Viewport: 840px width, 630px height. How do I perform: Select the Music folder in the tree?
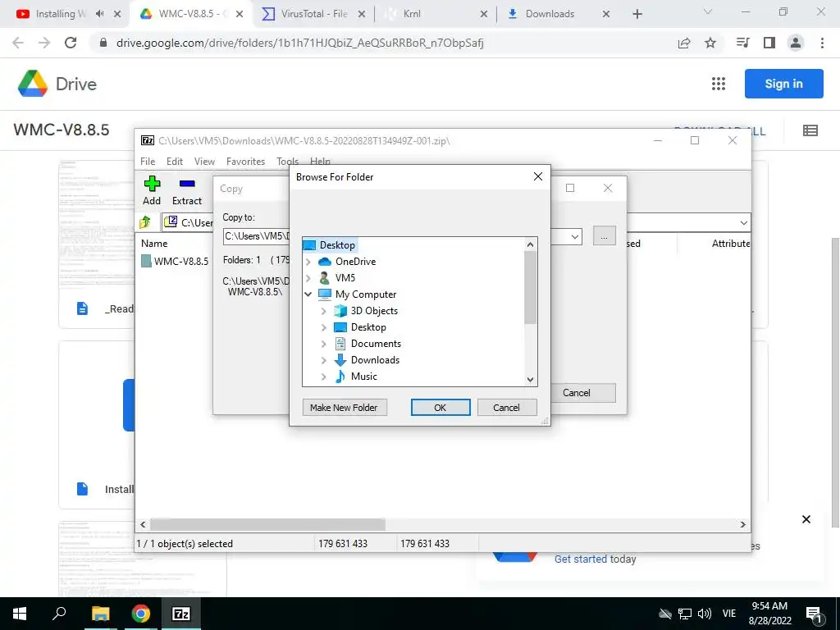tap(363, 377)
